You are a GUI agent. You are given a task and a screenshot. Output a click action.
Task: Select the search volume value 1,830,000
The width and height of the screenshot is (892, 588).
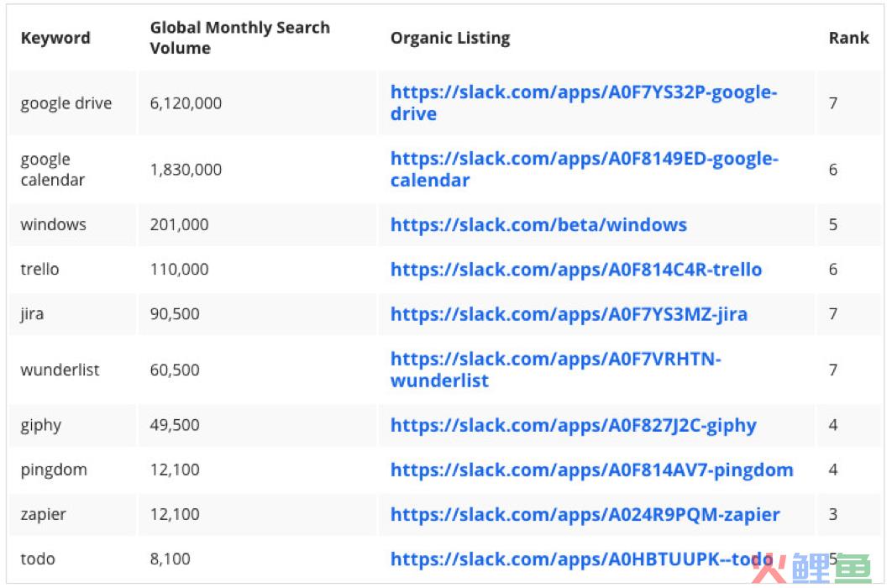point(186,170)
